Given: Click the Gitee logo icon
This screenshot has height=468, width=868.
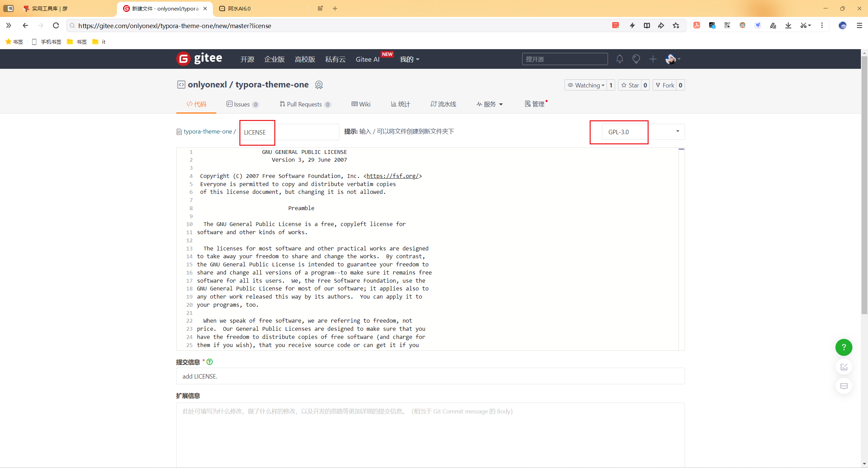Looking at the screenshot, I should point(183,59).
